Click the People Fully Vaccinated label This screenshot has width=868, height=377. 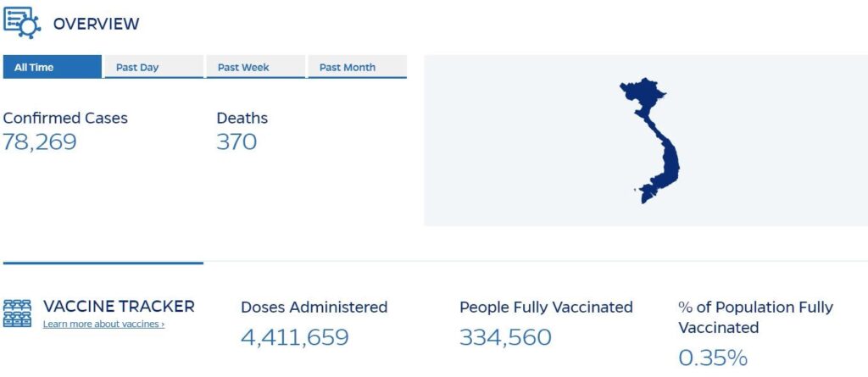pos(546,307)
